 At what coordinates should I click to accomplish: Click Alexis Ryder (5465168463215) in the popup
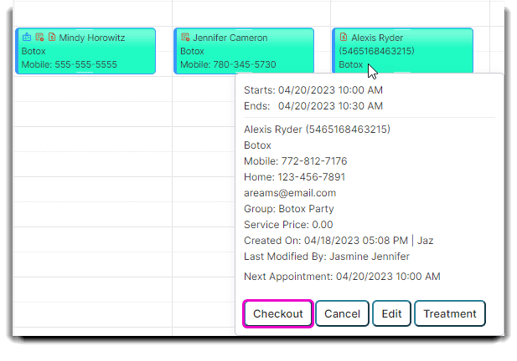click(317, 129)
